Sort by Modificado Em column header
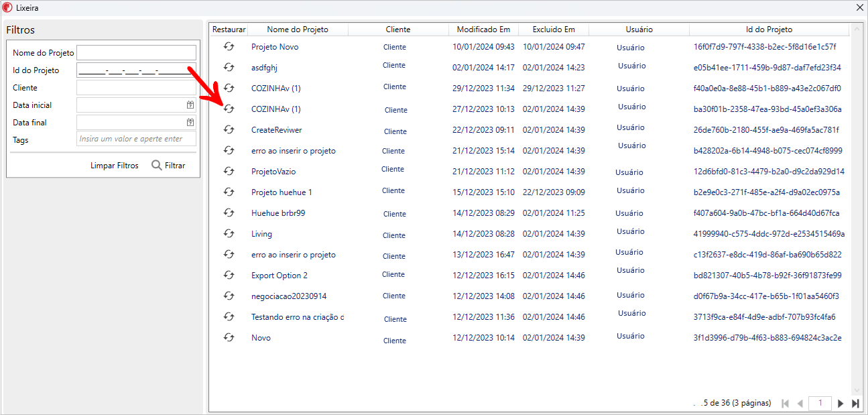This screenshot has width=868, height=415. tap(483, 29)
